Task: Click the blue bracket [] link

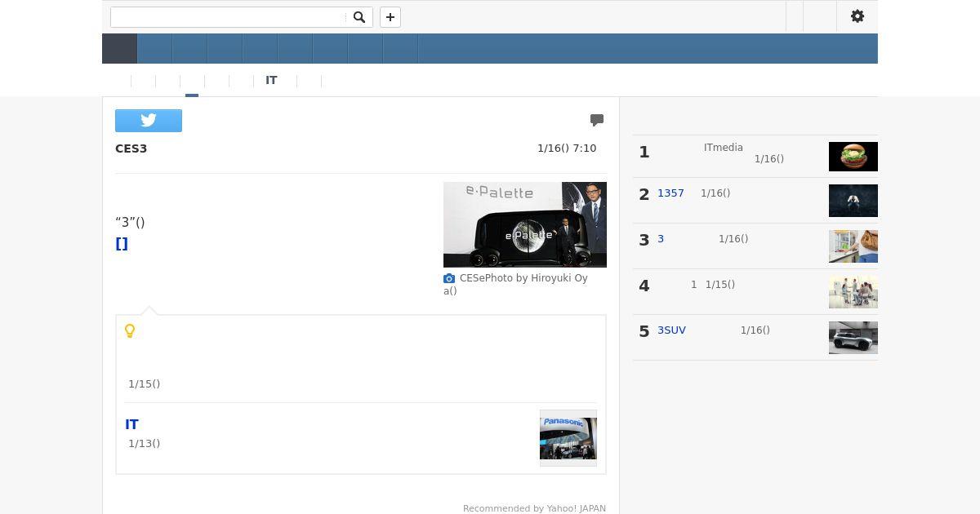Action: [122, 243]
